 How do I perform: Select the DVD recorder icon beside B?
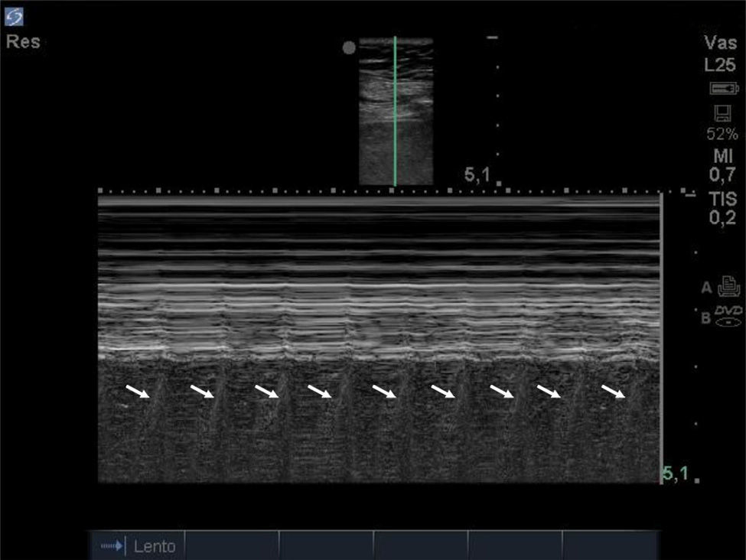point(728,315)
